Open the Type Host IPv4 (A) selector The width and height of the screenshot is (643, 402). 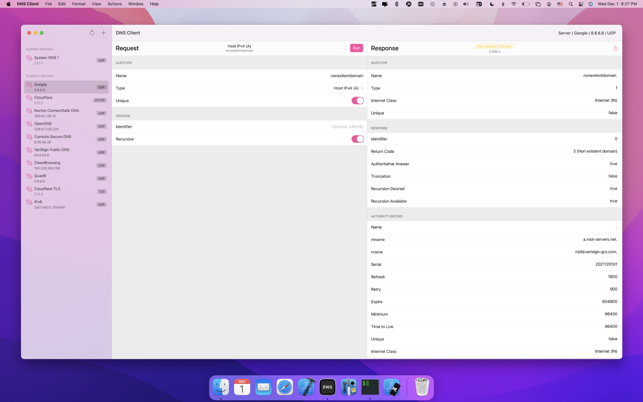(347, 88)
